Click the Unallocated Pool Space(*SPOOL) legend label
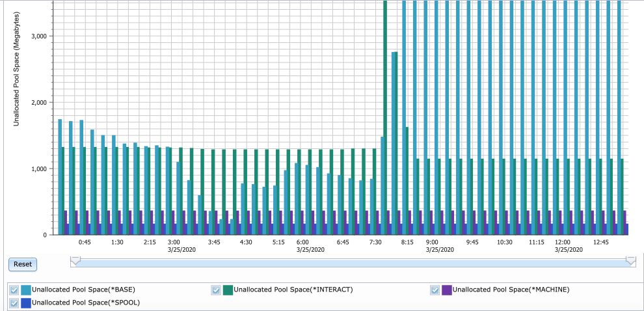 click(85, 303)
